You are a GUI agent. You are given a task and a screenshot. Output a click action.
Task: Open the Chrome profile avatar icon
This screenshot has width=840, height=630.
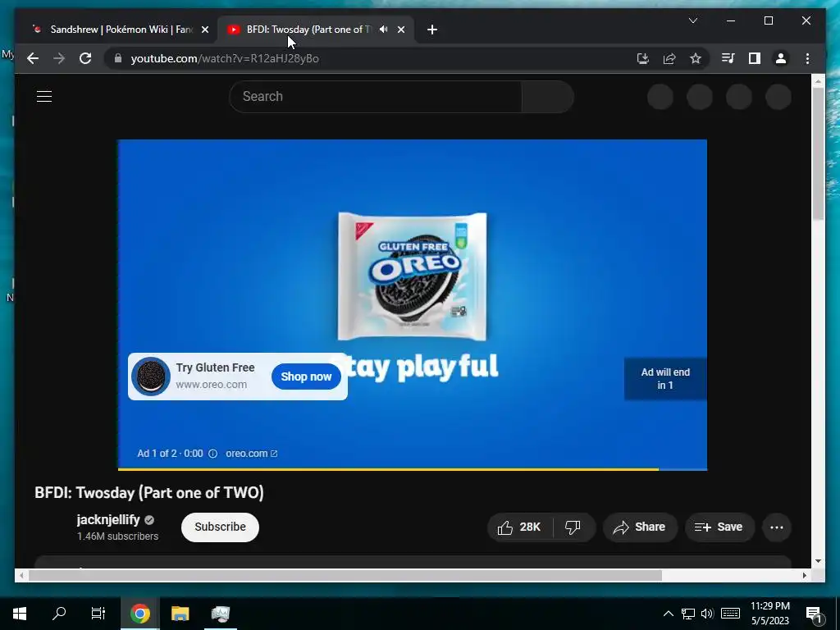point(781,58)
